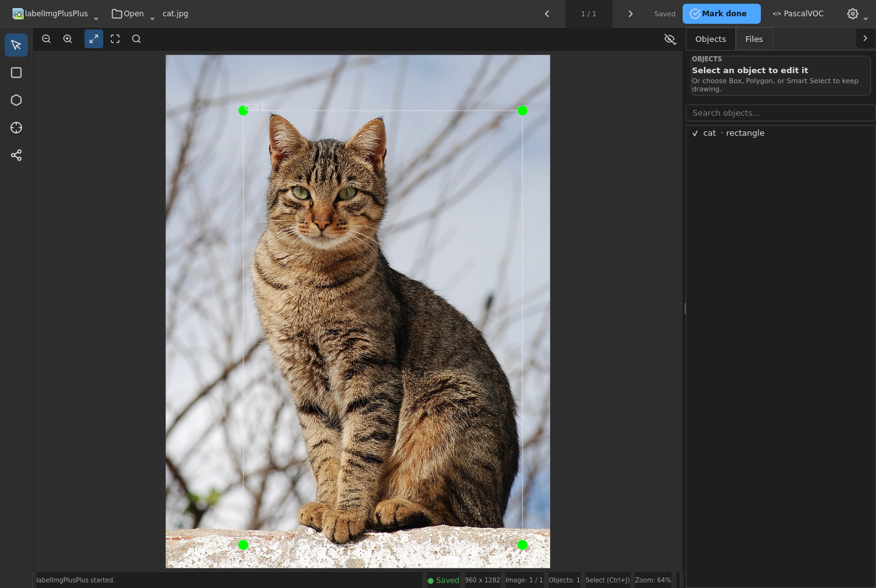Toggle the highlighted diagonal-arrows fit button
Viewport: 876px width, 588px height.
tap(94, 39)
